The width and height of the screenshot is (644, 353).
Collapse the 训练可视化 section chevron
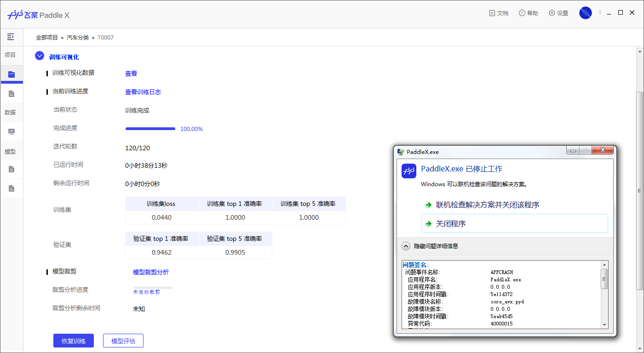click(40, 56)
